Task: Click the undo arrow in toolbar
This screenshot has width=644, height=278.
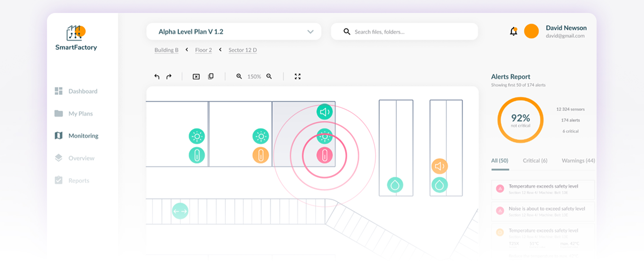Action: (157, 76)
